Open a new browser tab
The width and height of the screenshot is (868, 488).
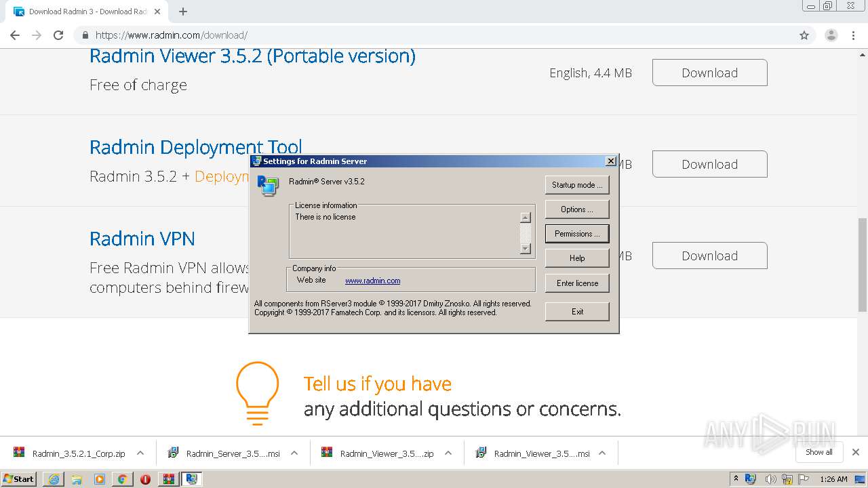click(182, 12)
